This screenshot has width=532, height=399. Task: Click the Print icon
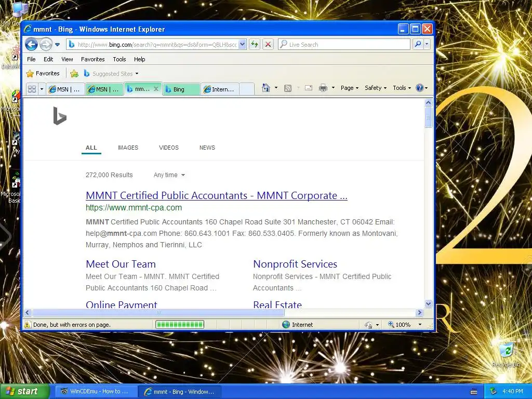(x=323, y=88)
